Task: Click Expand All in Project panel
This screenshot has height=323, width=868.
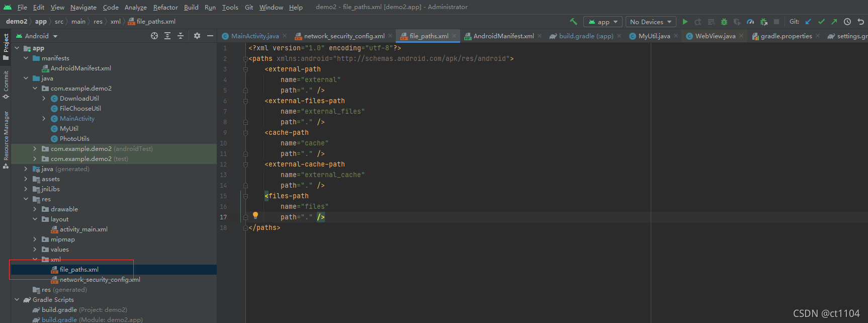Action: (167, 36)
